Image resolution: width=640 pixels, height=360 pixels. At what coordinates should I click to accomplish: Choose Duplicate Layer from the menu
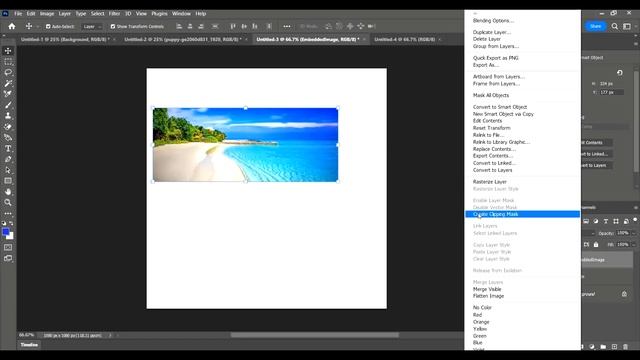492,32
